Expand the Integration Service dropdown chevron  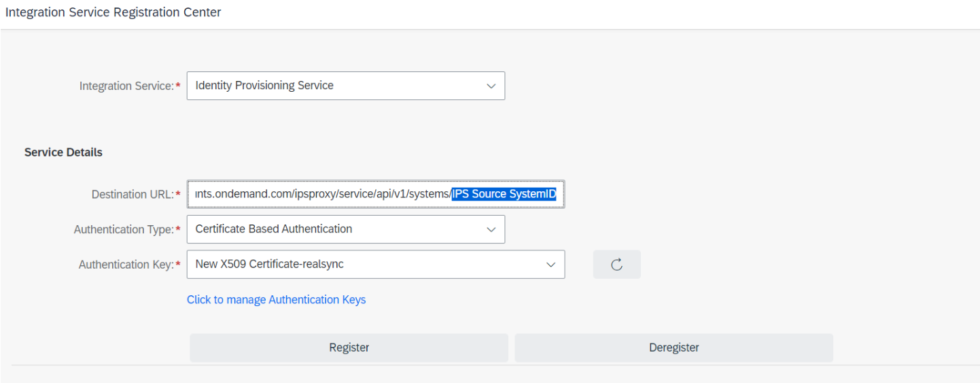point(491,86)
